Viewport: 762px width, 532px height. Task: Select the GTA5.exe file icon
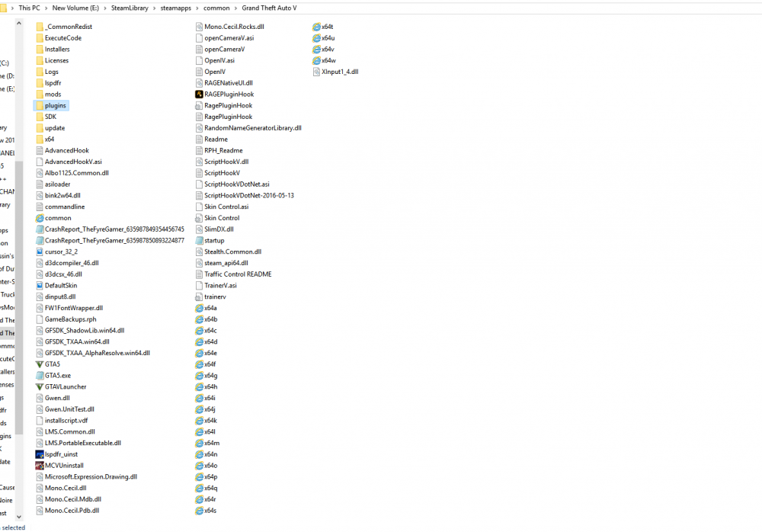(40, 376)
